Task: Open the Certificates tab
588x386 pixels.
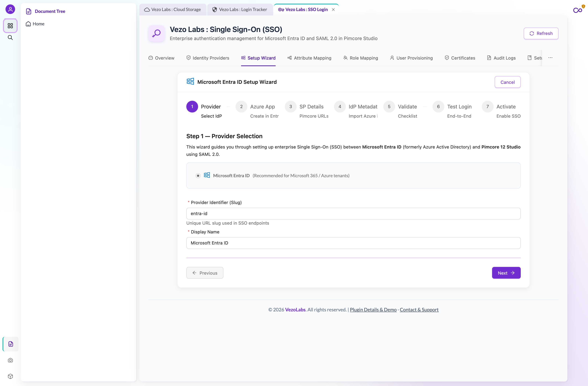Action: coord(460,58)
